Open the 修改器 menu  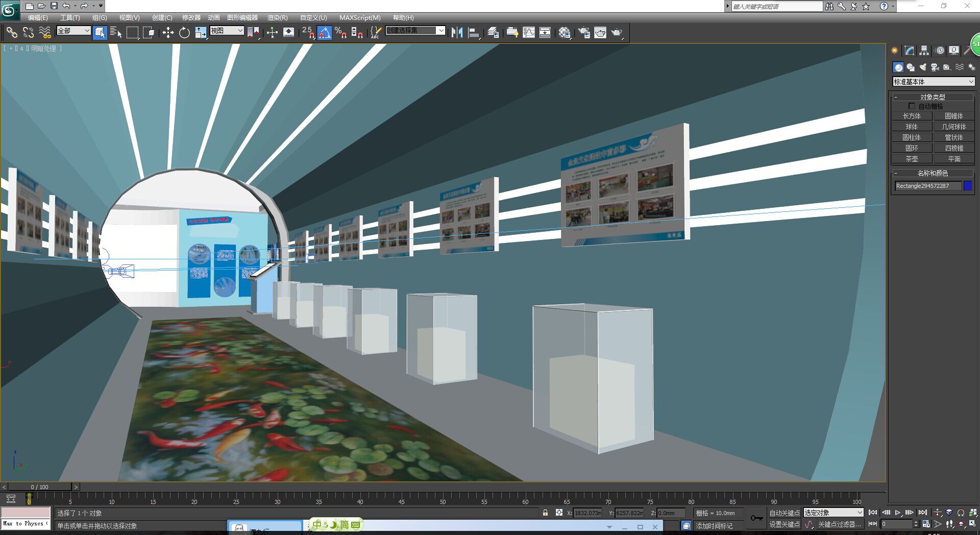coord(191,17)
